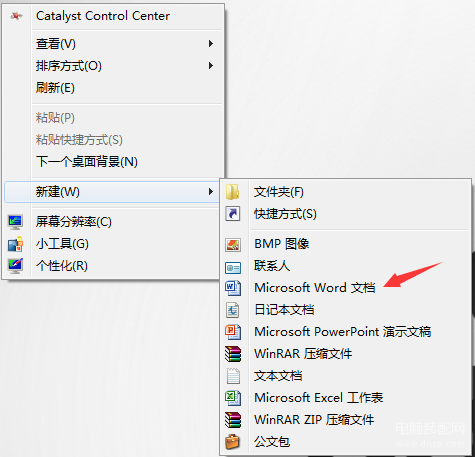Viewport: 475px width, 457px height.
Task: Expand the 查看(V) submenu arrow
Action: pyautogui.click(x=211, y=44)
